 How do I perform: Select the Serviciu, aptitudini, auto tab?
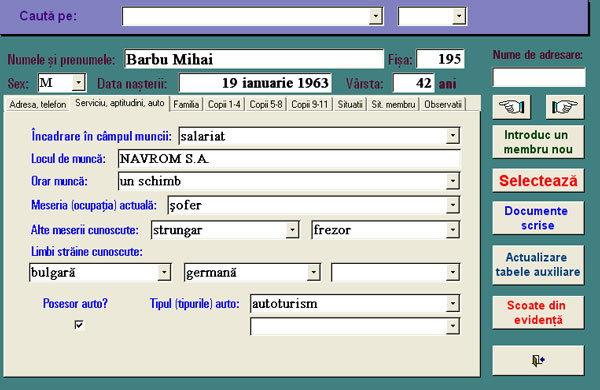tap(120, 103)
